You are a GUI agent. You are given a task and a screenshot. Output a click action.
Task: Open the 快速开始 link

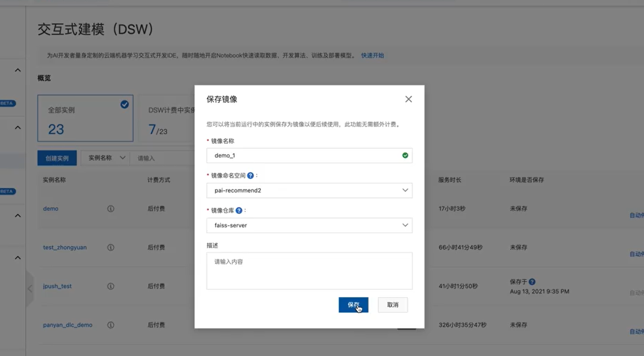[x=372, y=55]
